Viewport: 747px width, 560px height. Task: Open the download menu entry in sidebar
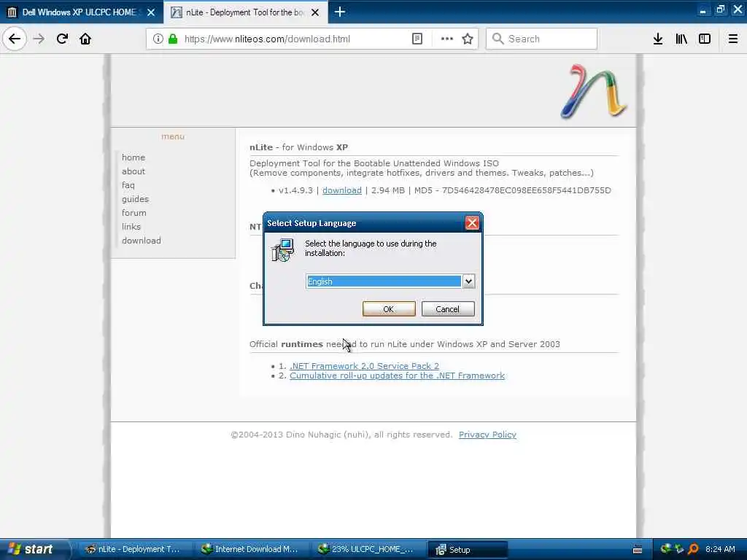click(141, 241)
